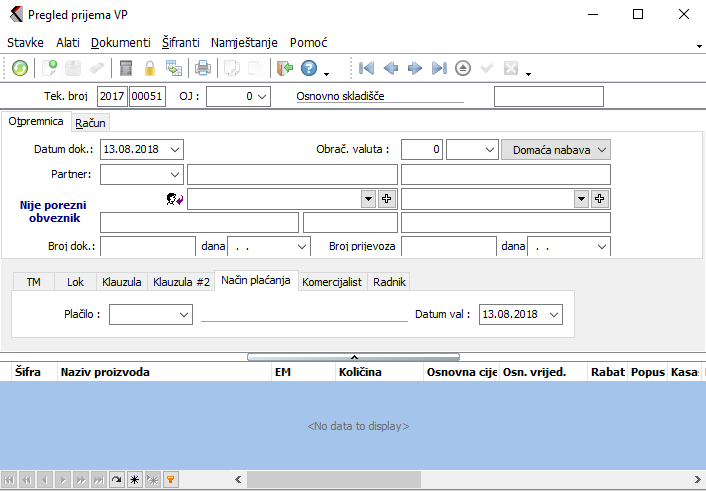Click the Broj dok. input field
Viewport: 706px width, 491px height.
click(147, 246)
